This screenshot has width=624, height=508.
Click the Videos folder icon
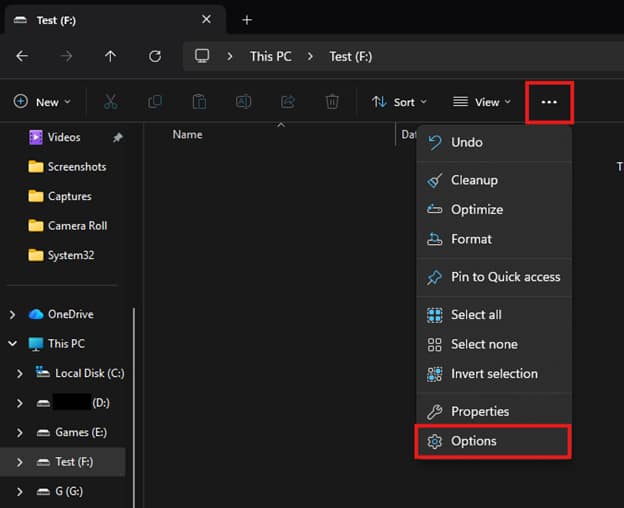pyautogui.click(x=36, y=137)
